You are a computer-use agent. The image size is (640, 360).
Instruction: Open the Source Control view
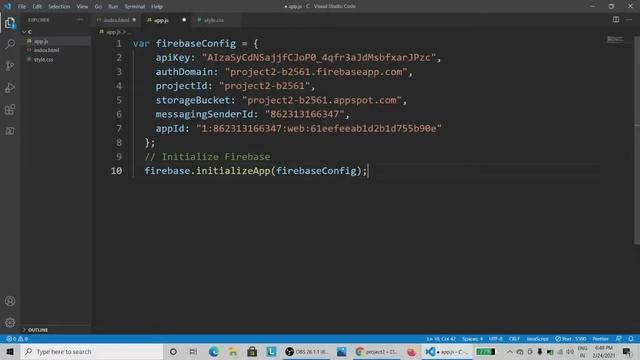pyautogui.click(x=10, y=66)
